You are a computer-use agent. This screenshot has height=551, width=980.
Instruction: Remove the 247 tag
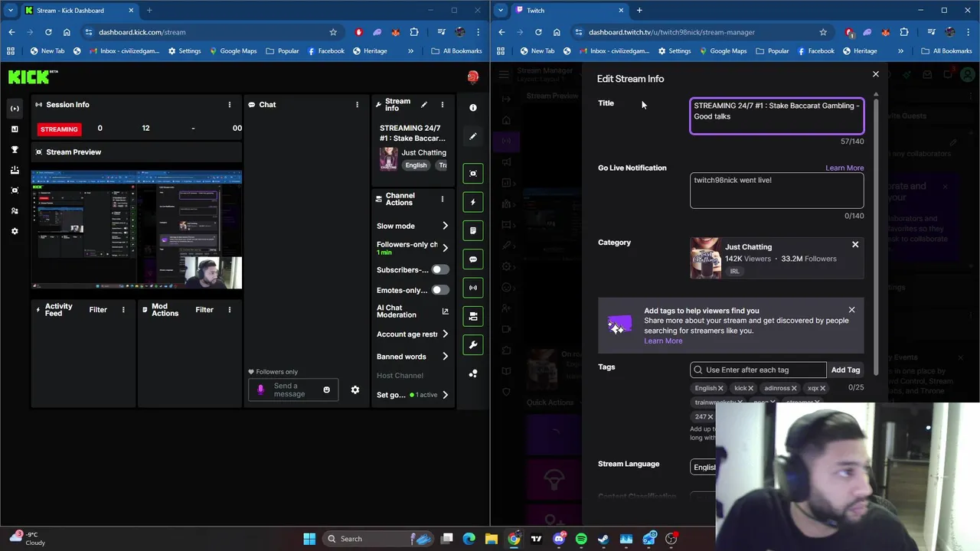tap(710, 417)
